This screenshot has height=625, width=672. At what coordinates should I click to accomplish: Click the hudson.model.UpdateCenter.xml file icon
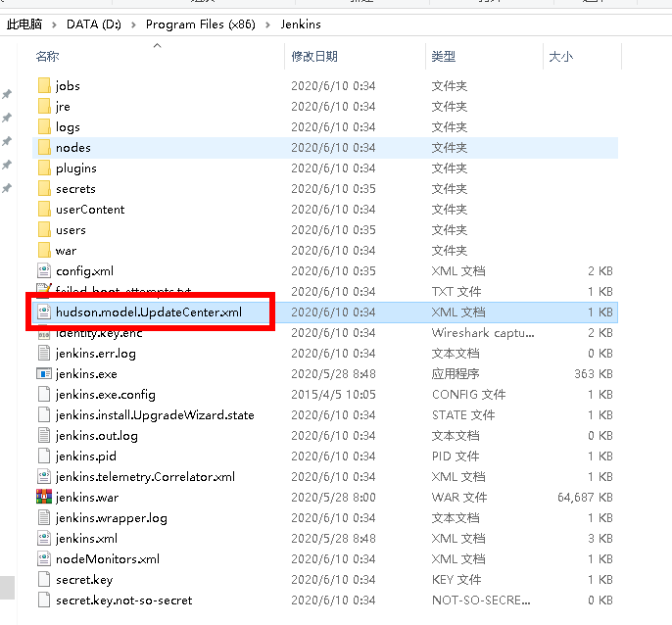click(x=44, y=312)
